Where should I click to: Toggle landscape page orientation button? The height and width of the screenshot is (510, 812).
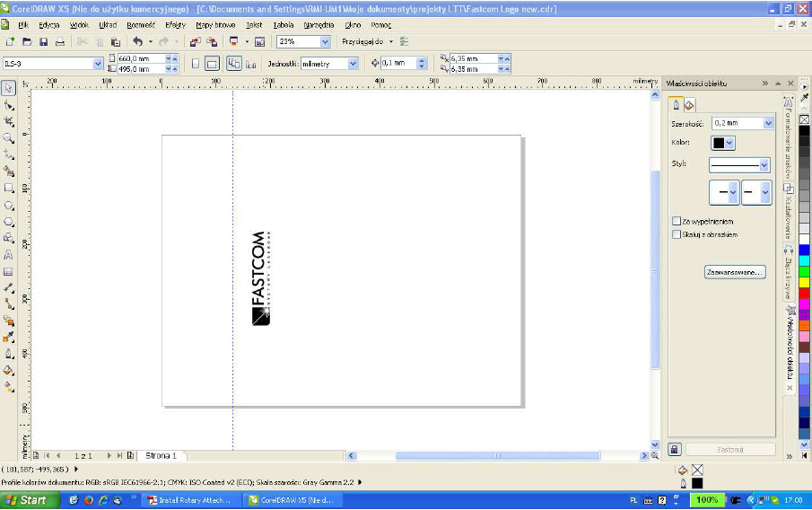pos(213,64)
